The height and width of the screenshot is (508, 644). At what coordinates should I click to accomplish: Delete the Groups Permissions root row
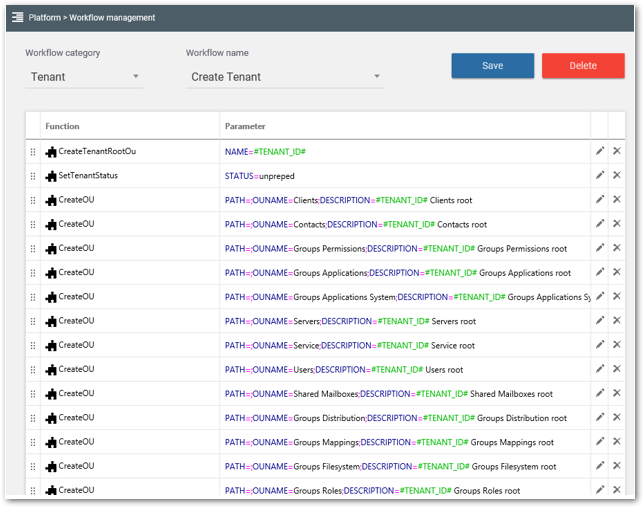pos(616,248)
